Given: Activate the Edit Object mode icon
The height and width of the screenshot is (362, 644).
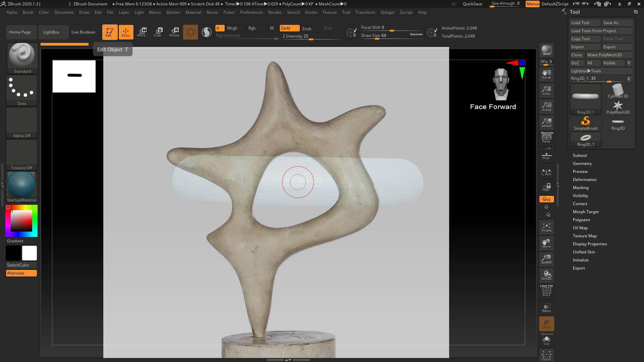Looking at the screenshot, I should [x=110, y=32].
